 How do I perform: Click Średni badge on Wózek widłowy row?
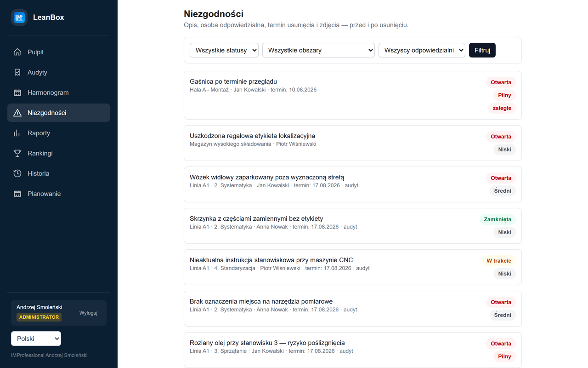tap(503, 191)
